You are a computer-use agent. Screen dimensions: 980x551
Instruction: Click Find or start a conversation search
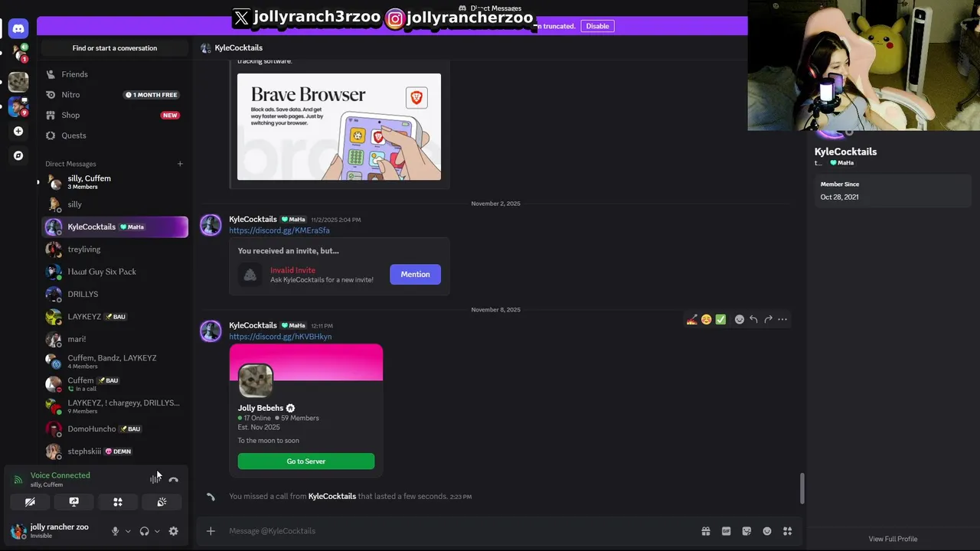(115, 48)
